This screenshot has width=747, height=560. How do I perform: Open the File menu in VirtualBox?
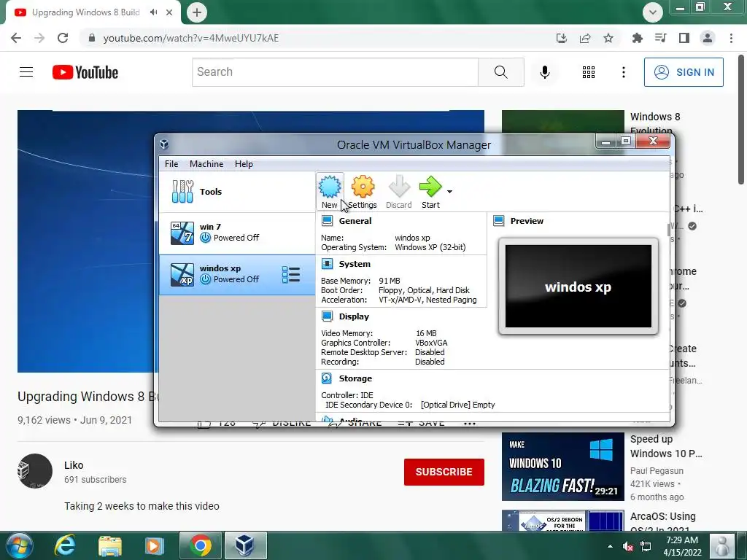click(171, 164)
